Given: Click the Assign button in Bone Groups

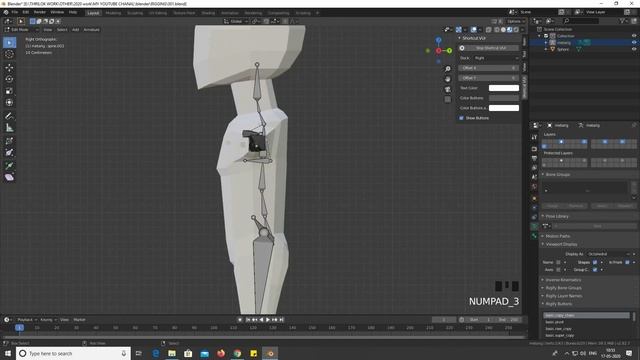Looking at the screenshot, I should coord(552,206).
